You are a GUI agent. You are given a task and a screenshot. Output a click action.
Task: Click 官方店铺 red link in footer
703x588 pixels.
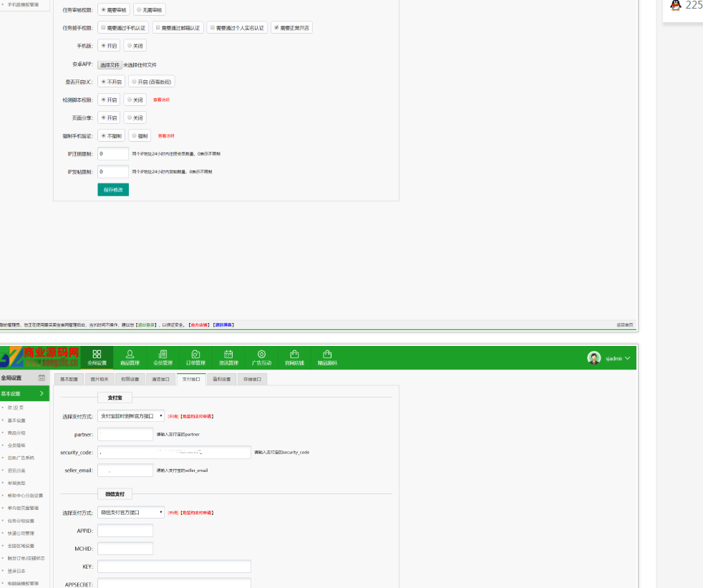pos(200,324)
